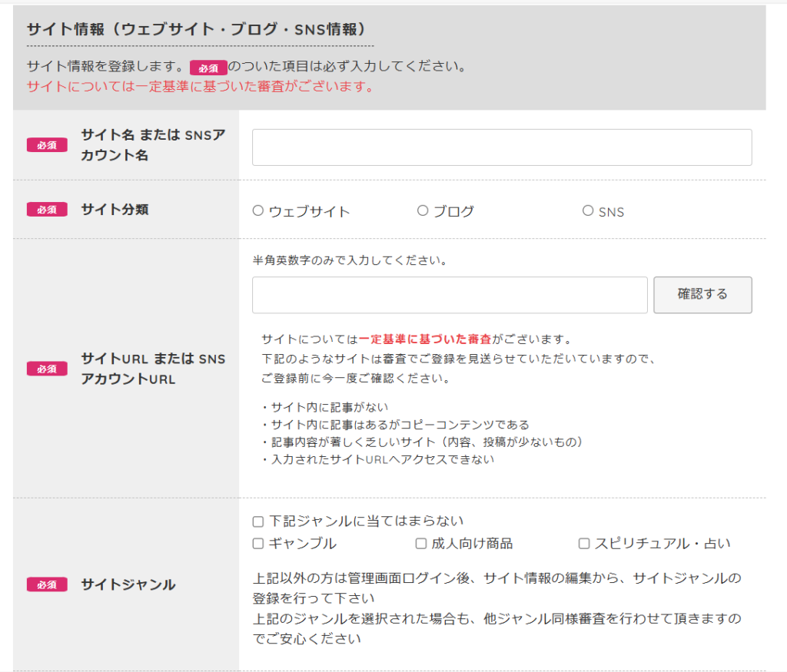Check the 下記ジャンルに当てはまらない box
This screenshot has height=672, width=787.
[258, 522]
